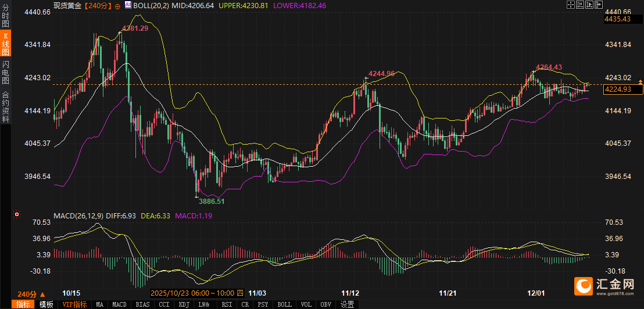This screenshot has width=644, height=309.
Task: Click the 4224.93 current price label
Action: point(623,89)
